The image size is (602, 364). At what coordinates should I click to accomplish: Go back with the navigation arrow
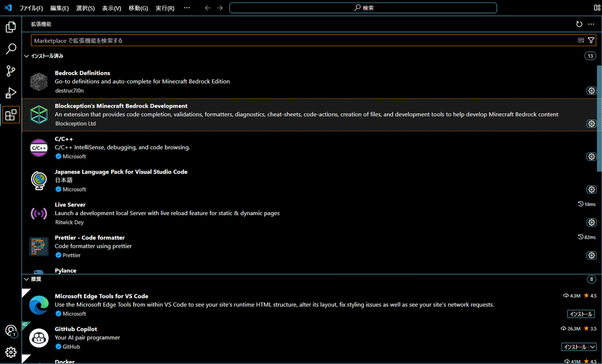(208, 8)
